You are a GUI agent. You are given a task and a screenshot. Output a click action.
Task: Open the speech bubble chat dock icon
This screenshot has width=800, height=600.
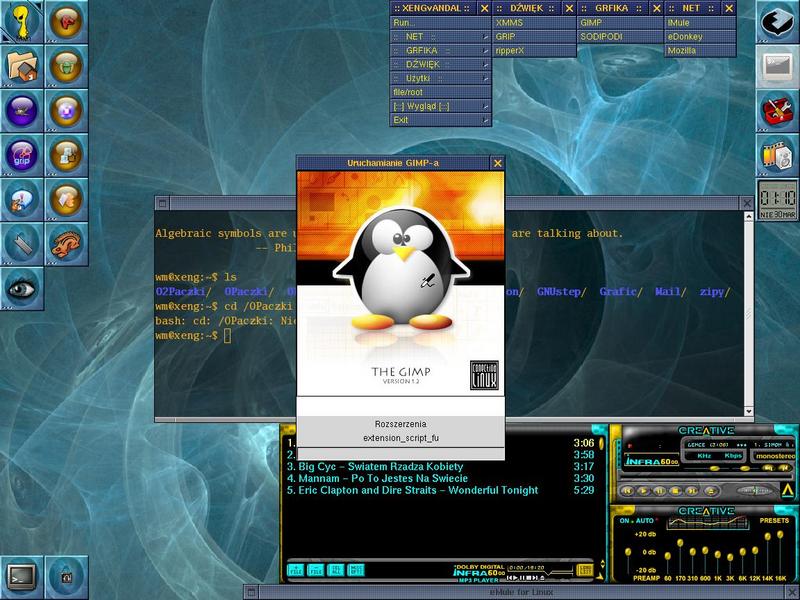[x=22, y=199]
